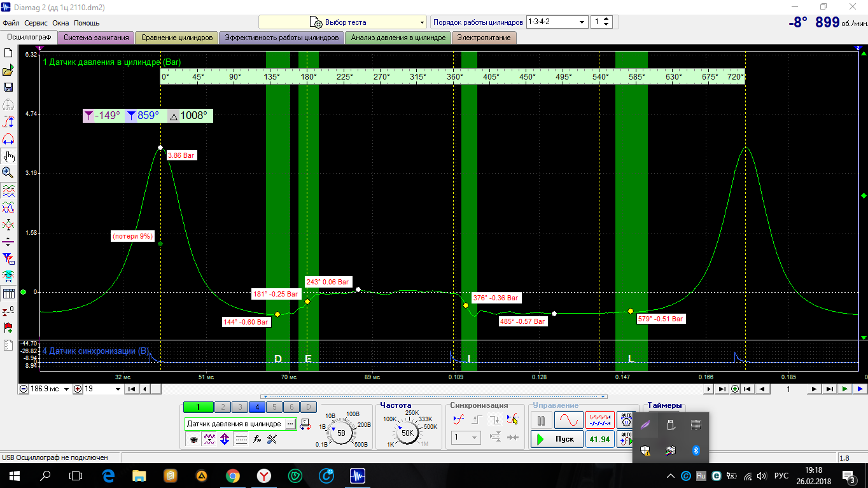
Task: Toggle channel visibility eye icon
Action: point(193,439)
